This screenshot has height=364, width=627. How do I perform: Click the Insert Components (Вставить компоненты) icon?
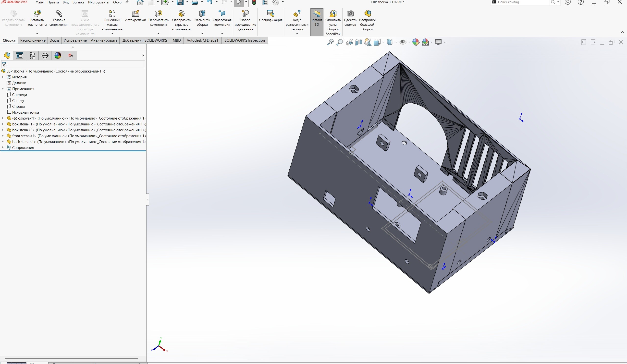[x=37, y=14]
